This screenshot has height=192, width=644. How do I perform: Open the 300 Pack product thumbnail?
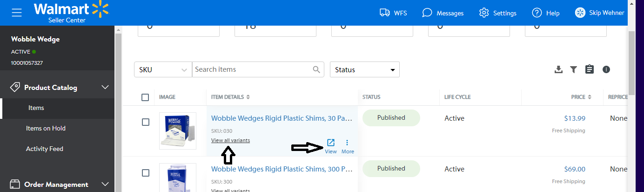click(x=177, y=177)
